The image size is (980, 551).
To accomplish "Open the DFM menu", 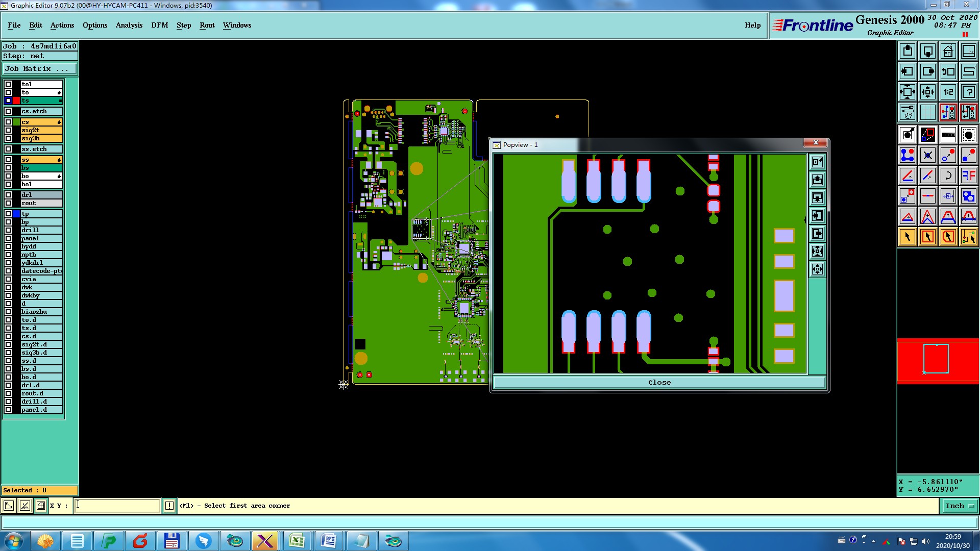I will [159, 25].
